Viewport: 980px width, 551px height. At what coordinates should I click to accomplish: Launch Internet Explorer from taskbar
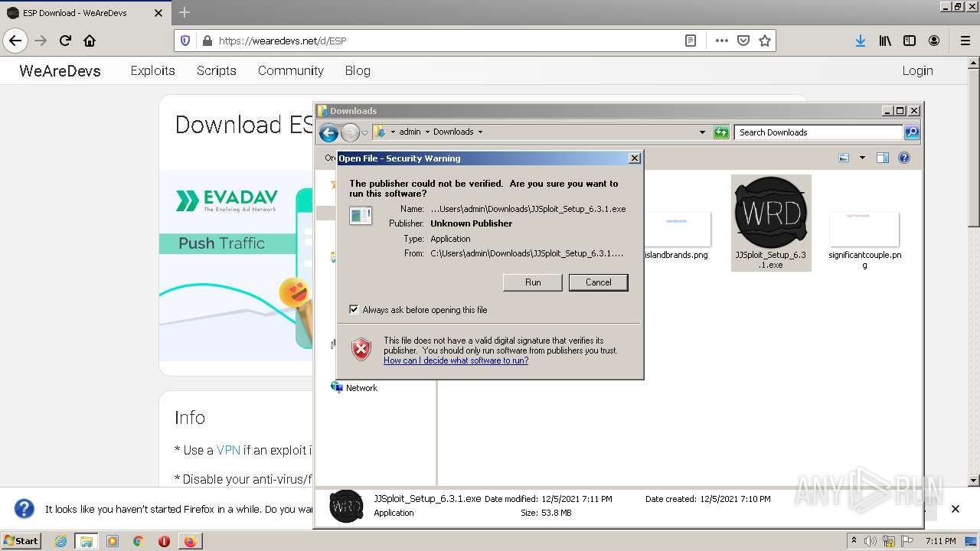[60, 541]
